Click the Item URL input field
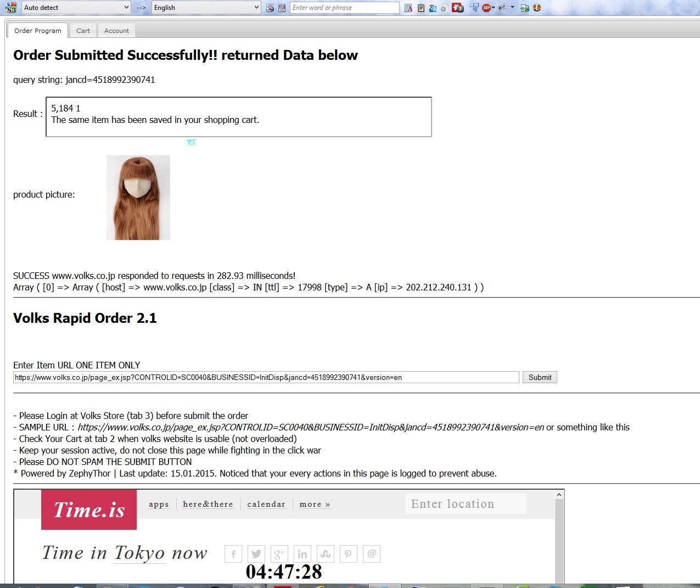This screenshot has width=700, height=588. click(x=266, y=377)
